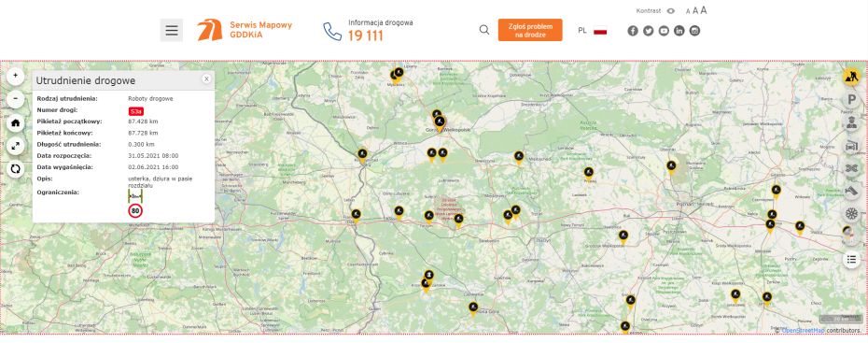Open the hamburger main menu
868x343 pixels.
(x=172, y=30)
